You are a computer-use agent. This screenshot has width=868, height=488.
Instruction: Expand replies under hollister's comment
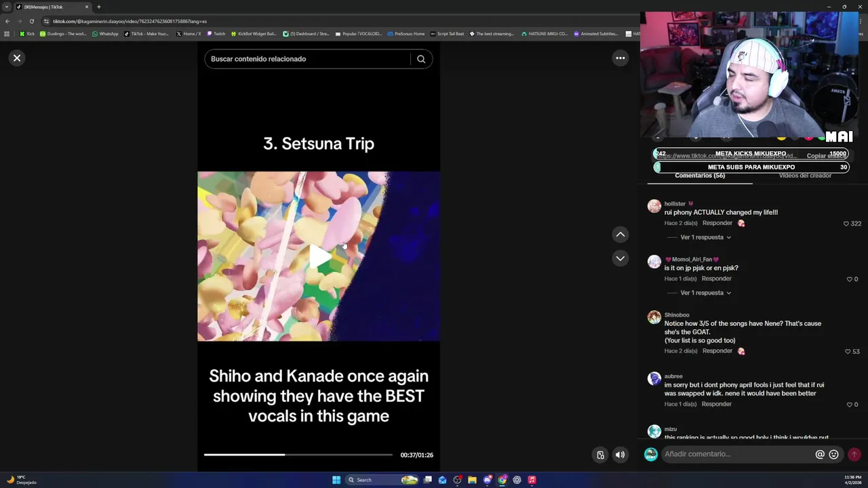click(705, 237)
